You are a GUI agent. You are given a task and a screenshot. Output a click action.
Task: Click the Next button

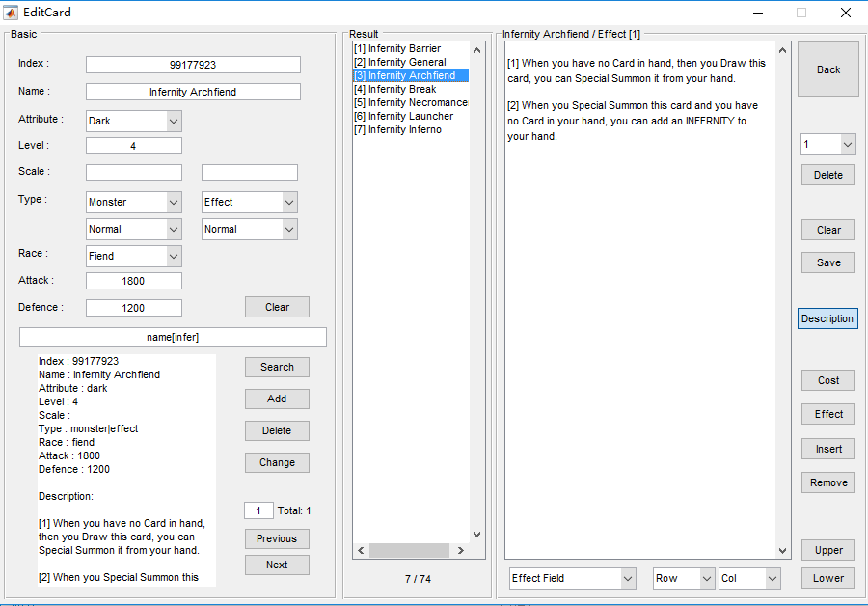pos(278,565)
